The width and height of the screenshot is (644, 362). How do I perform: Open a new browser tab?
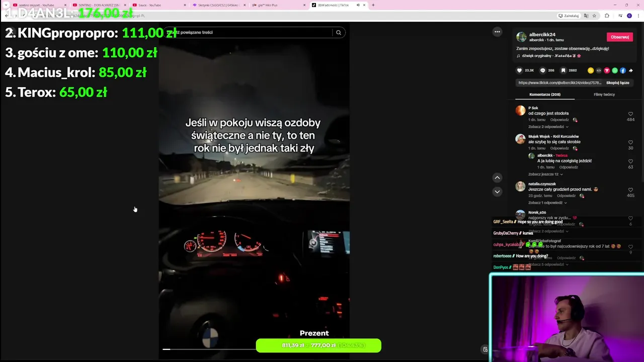click(373, 5)
